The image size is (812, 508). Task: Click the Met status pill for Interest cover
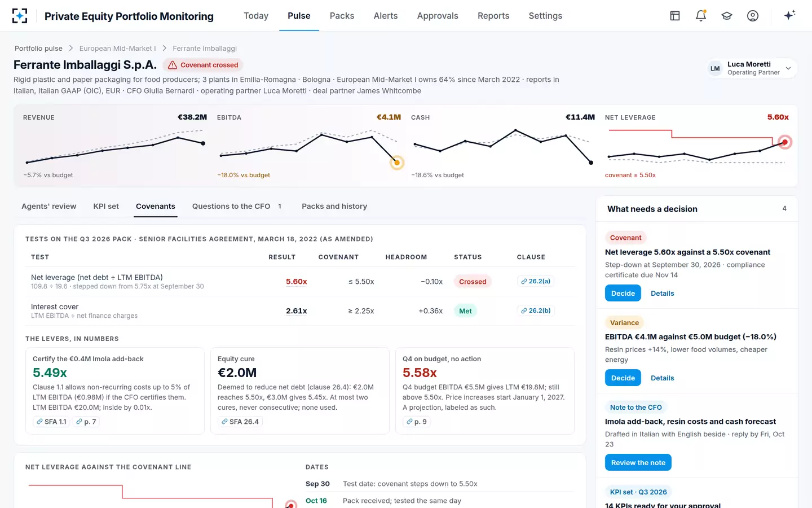(x=466, y=311)
